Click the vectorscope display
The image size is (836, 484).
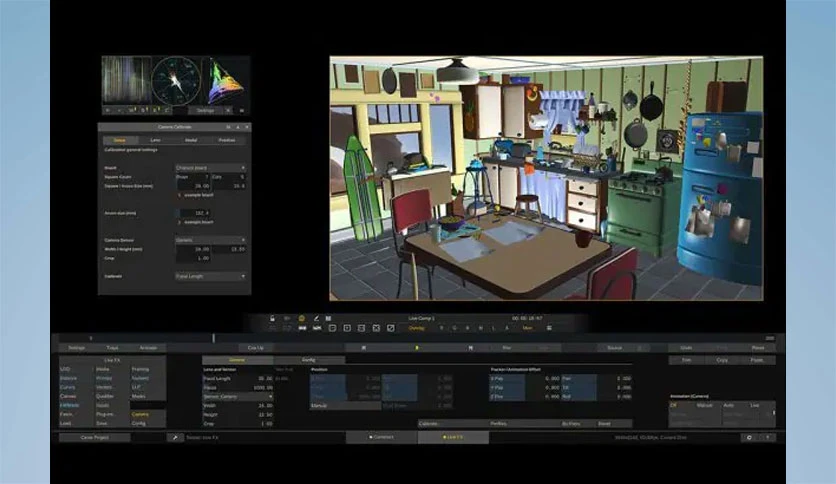coord(176,81)
